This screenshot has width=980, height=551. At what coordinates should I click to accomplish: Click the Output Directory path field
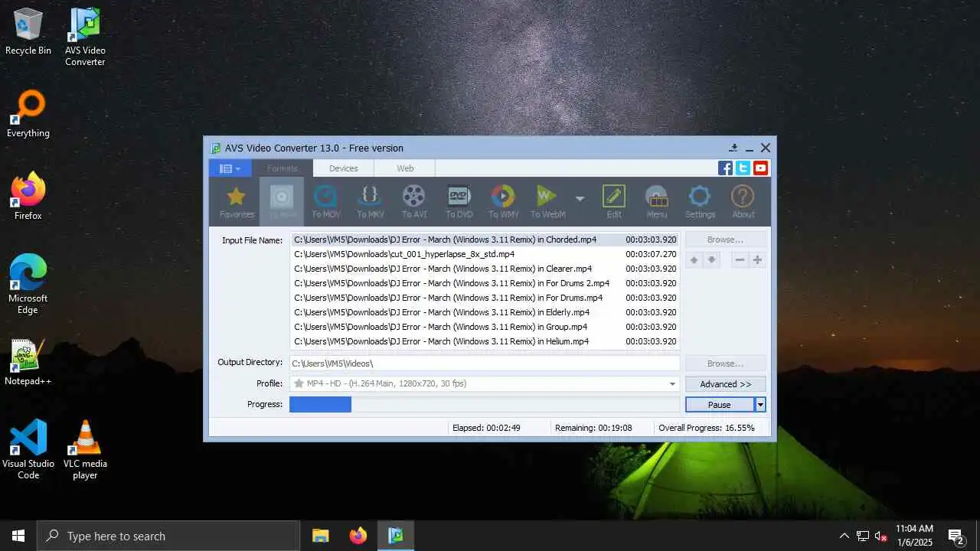tap(484, 364)
